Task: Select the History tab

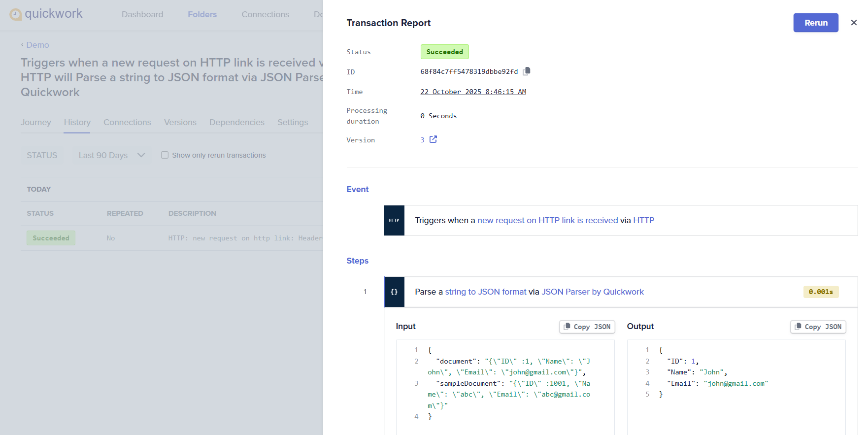Action: [x=77, y=122]
